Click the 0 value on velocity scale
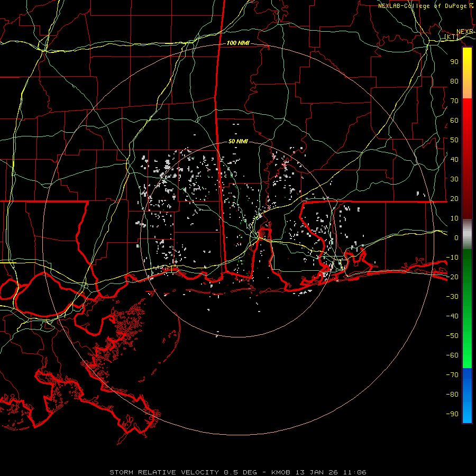Image resolution: width=476 pixels, height=476 pixels. [x=456, y=238]
